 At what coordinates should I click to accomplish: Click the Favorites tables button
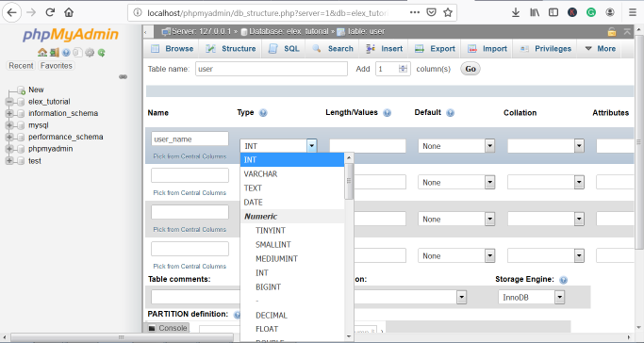pyautogui.click(x=57, y=66)
